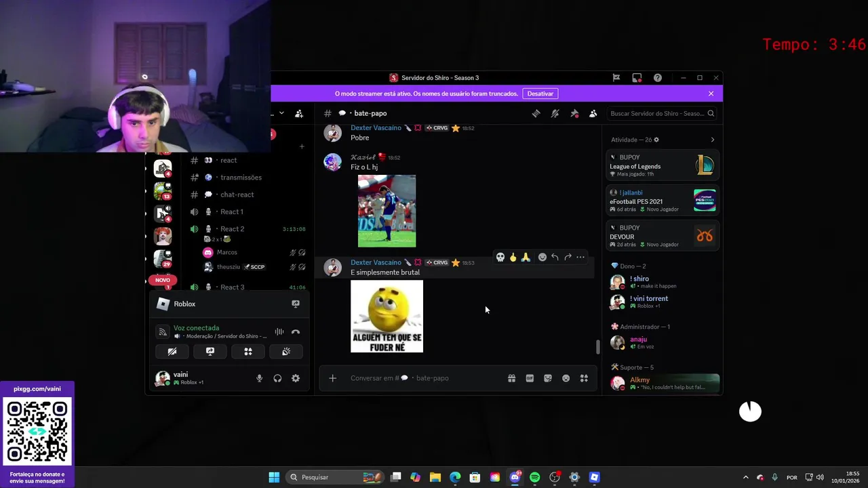Viewport: 868px width, 488px height.
Task: React with the skull emoji on Dexter's message
Action: 500,257
